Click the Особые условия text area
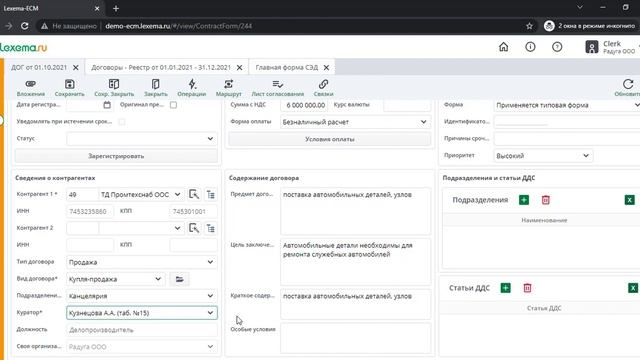 point(356,338)
